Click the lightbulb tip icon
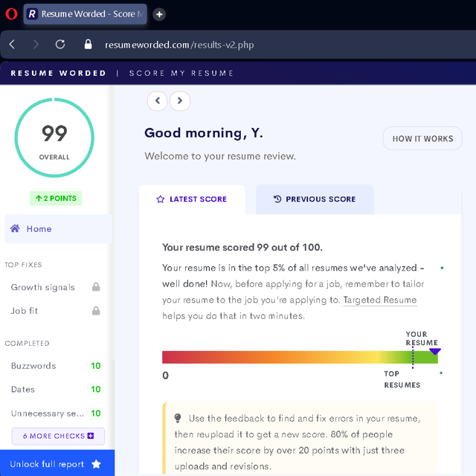Image resolution: width=476 pixels, height=476 pixels. (x=178, y=418)
